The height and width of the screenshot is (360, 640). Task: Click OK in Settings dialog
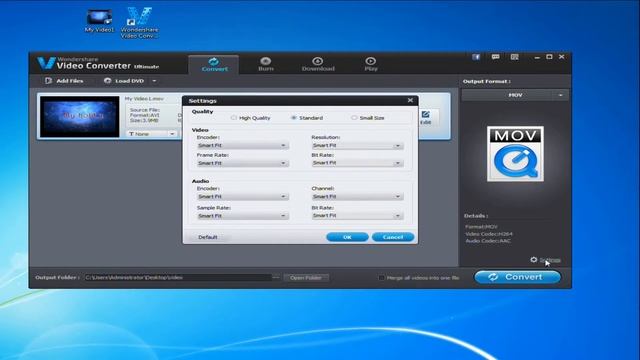click(347, 237)
